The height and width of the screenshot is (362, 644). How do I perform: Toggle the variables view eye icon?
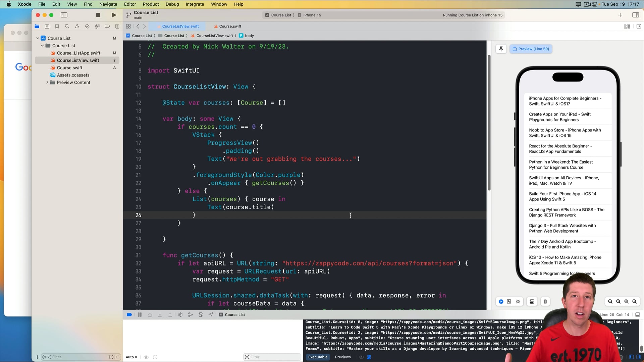pyautogui.click(x=146, y=357)
